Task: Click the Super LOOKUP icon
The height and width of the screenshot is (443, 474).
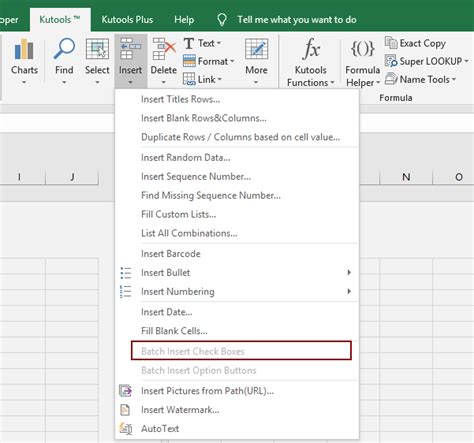Action: pyautogui.click(x=391, y=61)
